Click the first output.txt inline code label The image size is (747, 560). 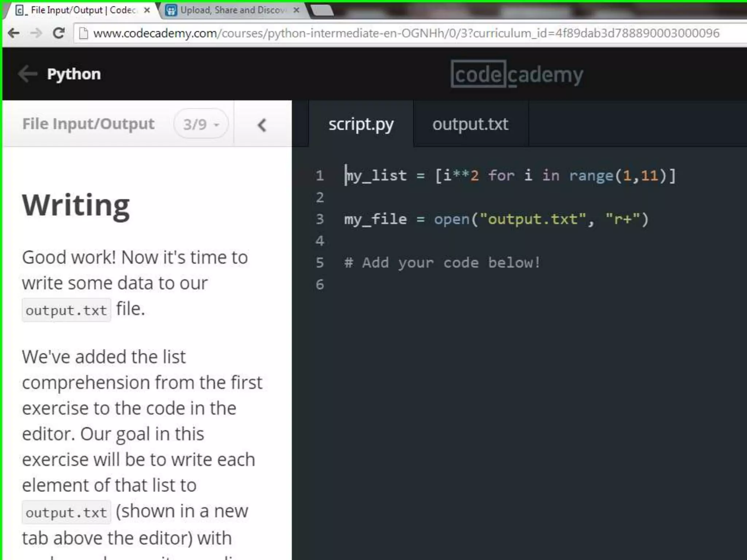click(66, 310)
